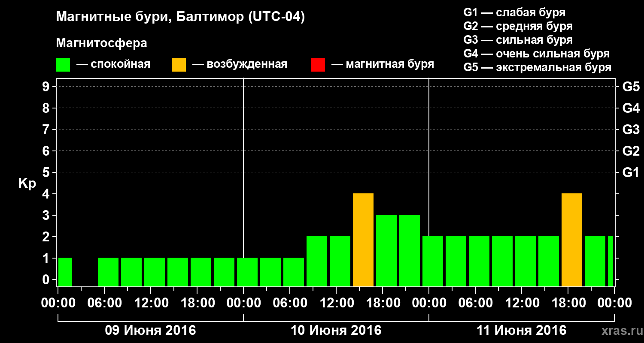Click the '09 Июня 2016' date label
This screenshot has width=644, height=343.
151,331
